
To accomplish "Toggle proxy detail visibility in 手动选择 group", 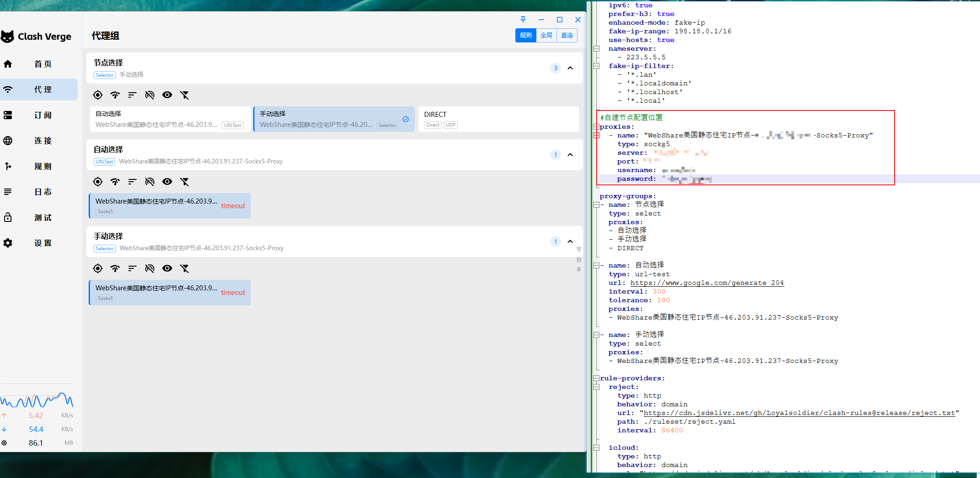I will (x=167, y=268).
